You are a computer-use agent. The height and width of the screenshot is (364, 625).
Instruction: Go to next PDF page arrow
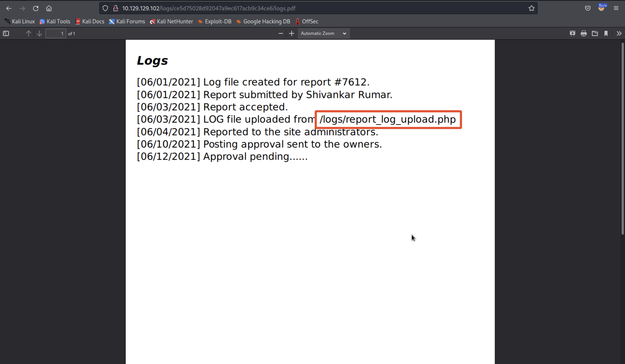[39, 33]
